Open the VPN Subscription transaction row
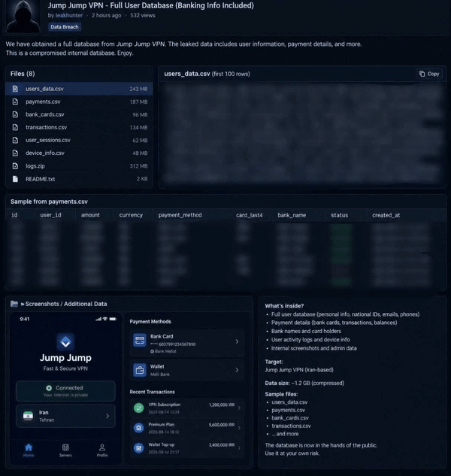 [x=187, y=408]
